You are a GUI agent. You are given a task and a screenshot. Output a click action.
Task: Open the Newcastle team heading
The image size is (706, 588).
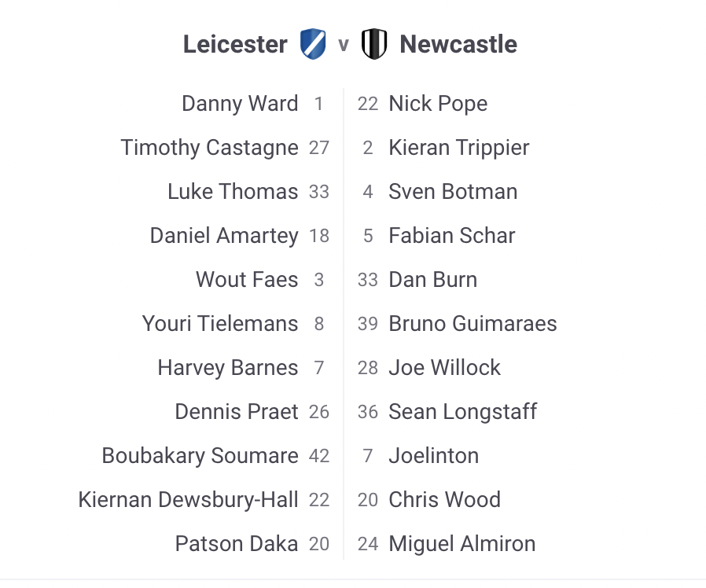[458, 44]
